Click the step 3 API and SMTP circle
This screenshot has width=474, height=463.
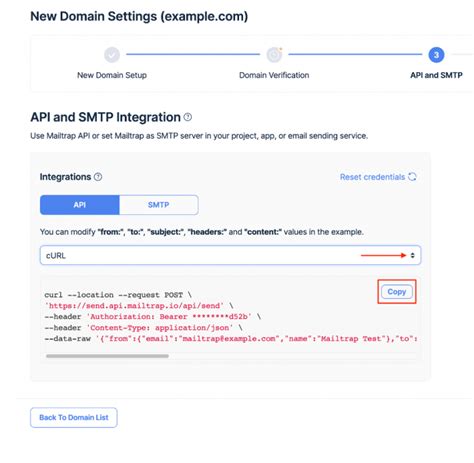click(436, 55)
